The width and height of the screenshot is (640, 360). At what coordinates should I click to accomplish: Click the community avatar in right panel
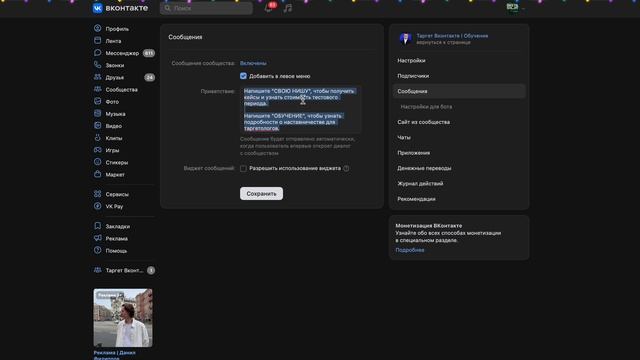point(405,38)
